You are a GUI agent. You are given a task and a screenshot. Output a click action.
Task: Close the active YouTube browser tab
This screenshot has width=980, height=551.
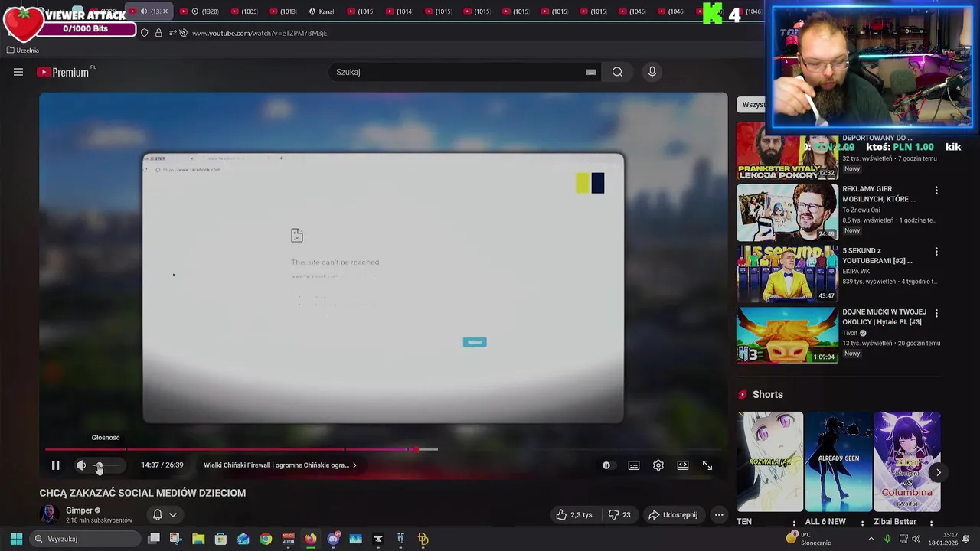click(165, 11)
